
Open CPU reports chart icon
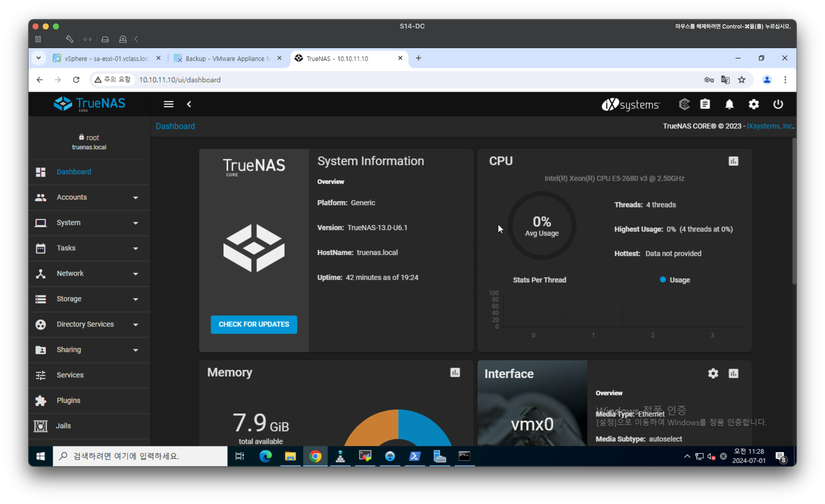coord(733,161)
